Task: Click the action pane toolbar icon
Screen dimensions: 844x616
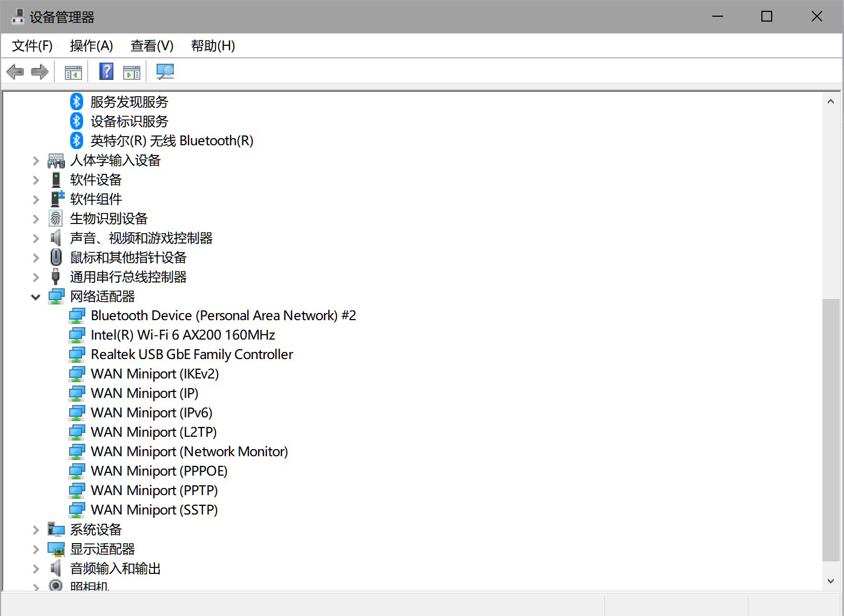Action: (132, 72)
